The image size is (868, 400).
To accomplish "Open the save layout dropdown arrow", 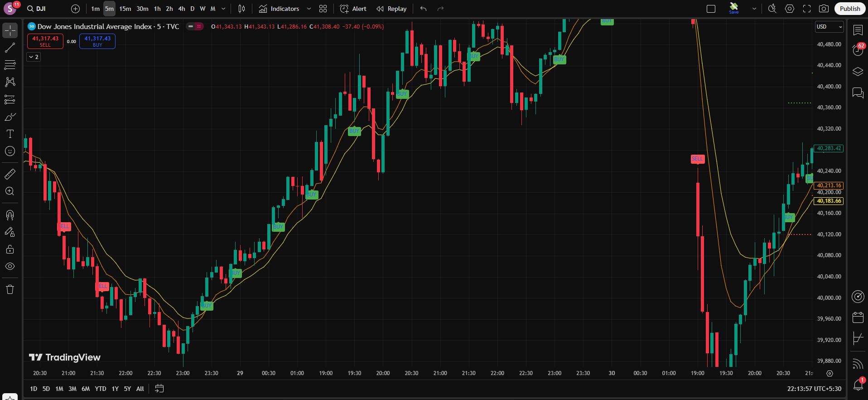I will (x=754, y=9).
